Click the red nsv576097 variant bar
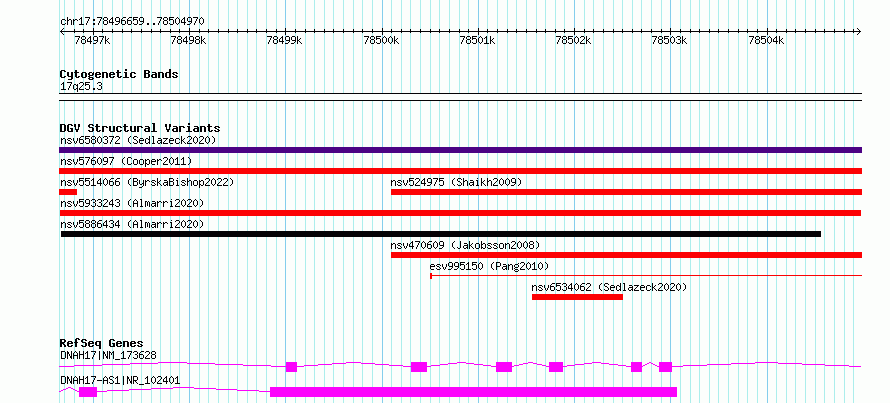Viewport: 890px width, 403px height. tap(460, 171)
